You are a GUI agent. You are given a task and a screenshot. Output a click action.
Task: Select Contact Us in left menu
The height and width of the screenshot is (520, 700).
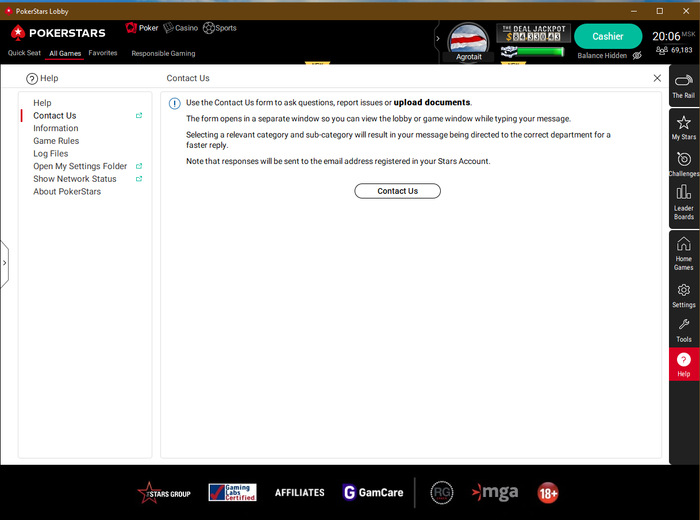coord(55,116)
